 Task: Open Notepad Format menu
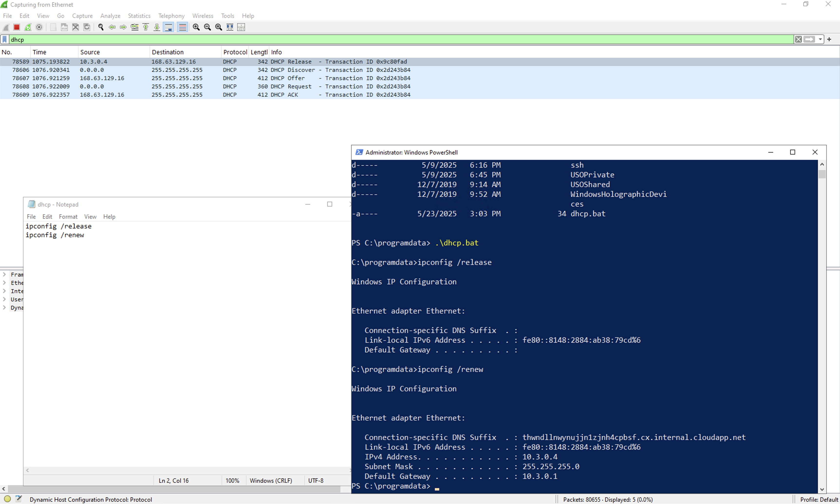[68, 216]
